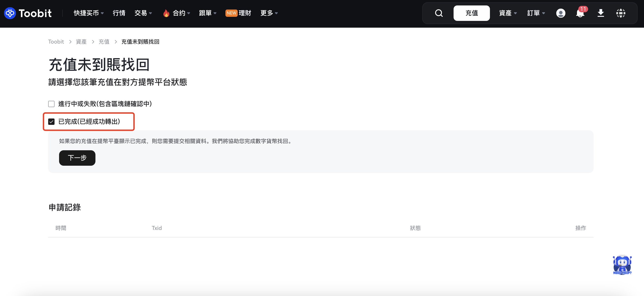Open language globe icon
644x296 pixels.
tap(621, 13)
